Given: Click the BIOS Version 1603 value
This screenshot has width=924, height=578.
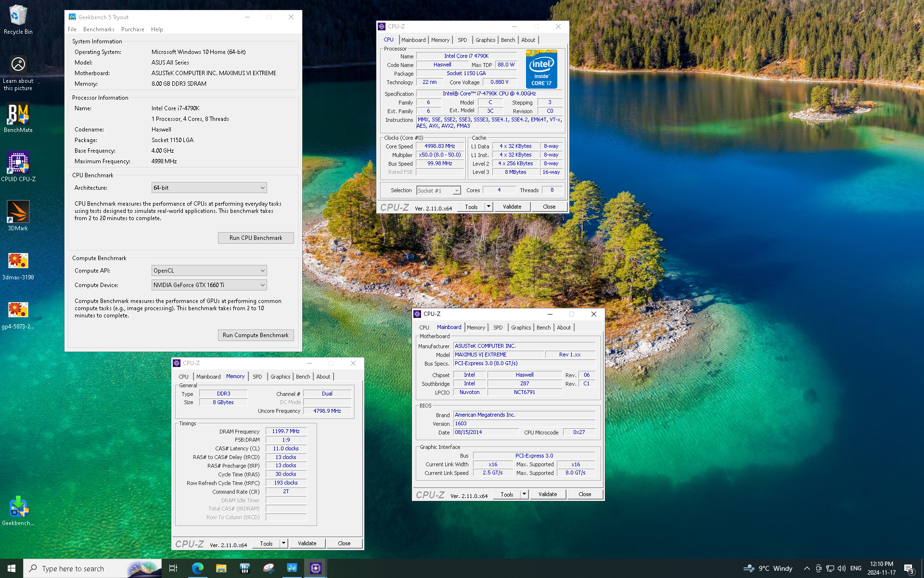Looking at the screenshot, I should click(524, 423).
